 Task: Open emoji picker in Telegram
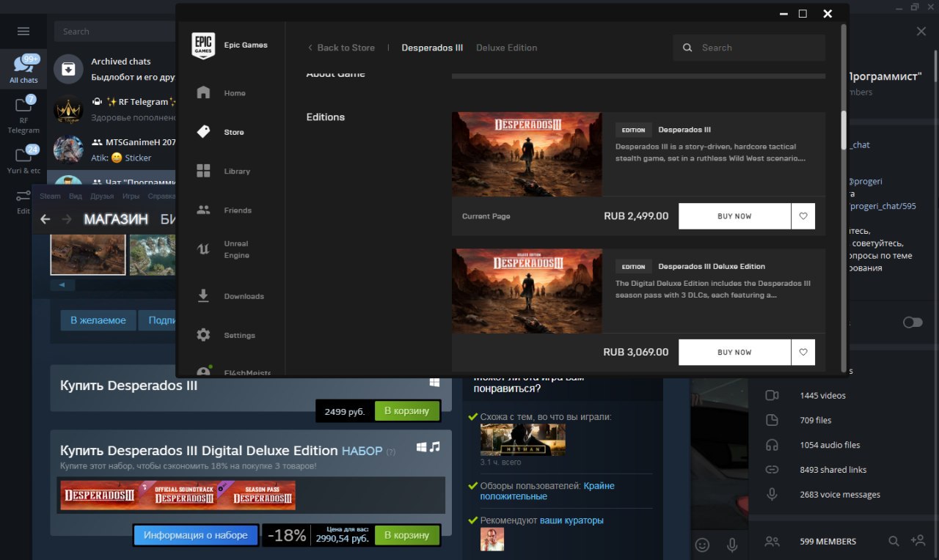pos(702,545)
